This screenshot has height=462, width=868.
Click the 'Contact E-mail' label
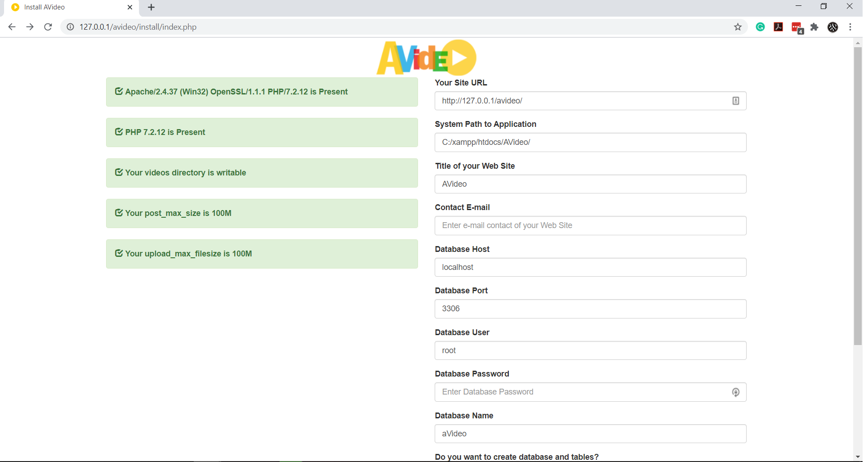(x=462, y=207)
